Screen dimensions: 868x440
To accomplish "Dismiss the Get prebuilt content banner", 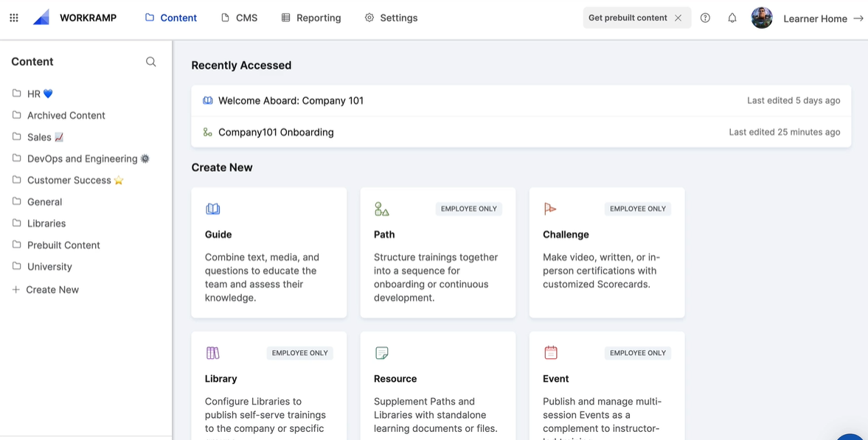I will (678, 18).
